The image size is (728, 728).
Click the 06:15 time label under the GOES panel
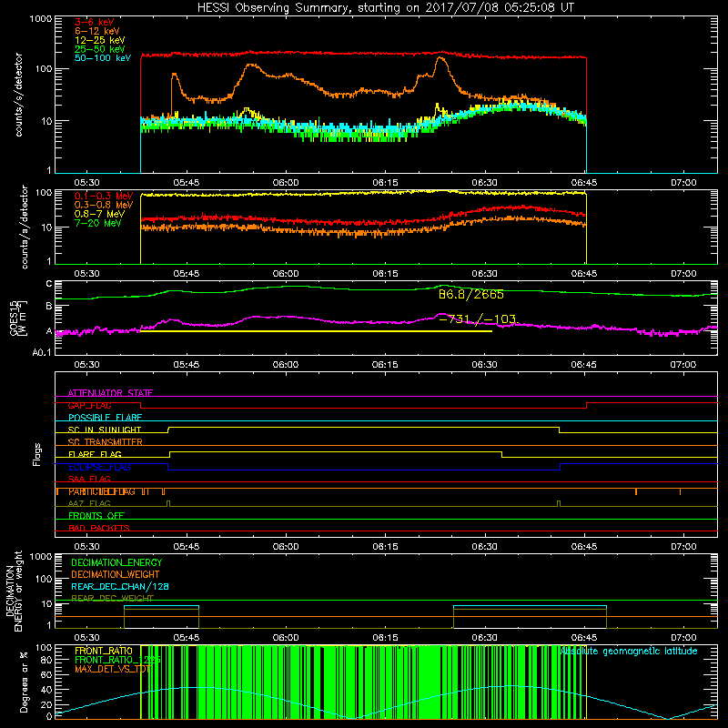385,365
